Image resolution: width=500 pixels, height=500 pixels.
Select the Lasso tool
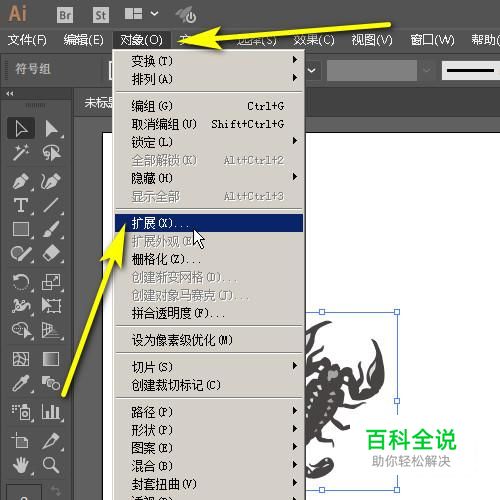click(52, 153)
